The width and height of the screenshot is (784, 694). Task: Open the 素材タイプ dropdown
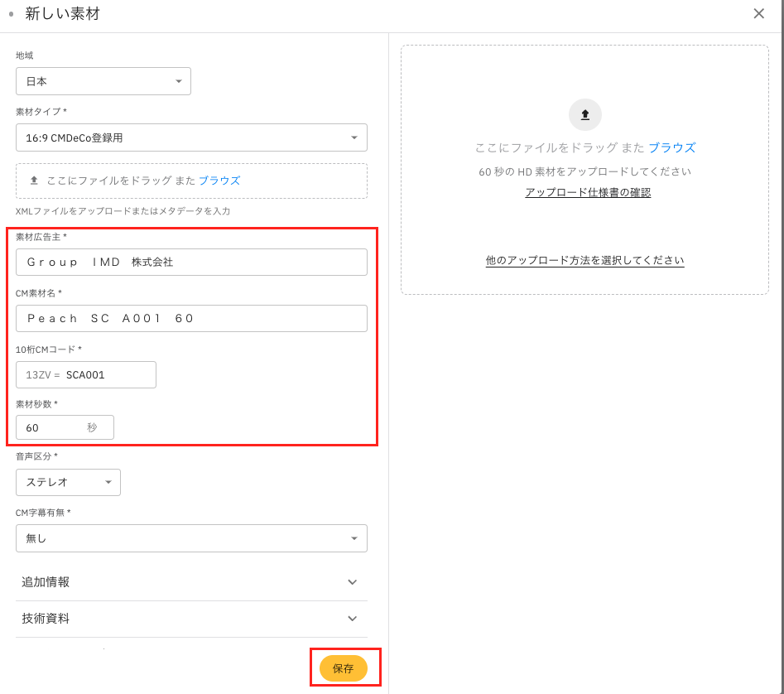(x=191, y=137)
